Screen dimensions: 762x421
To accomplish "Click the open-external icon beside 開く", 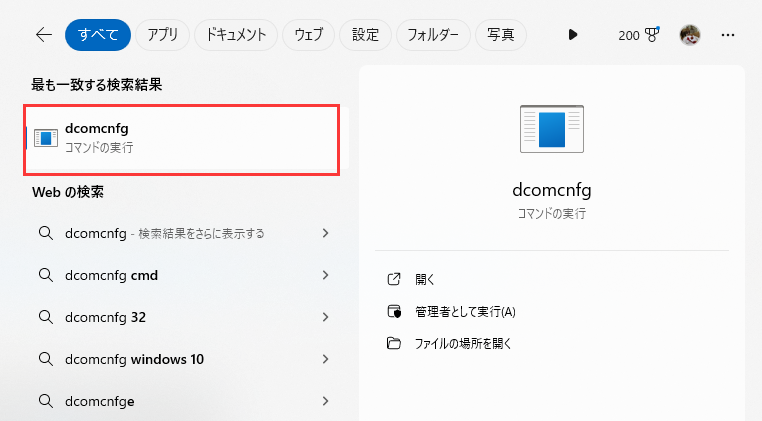I will (x=394, y=279).
